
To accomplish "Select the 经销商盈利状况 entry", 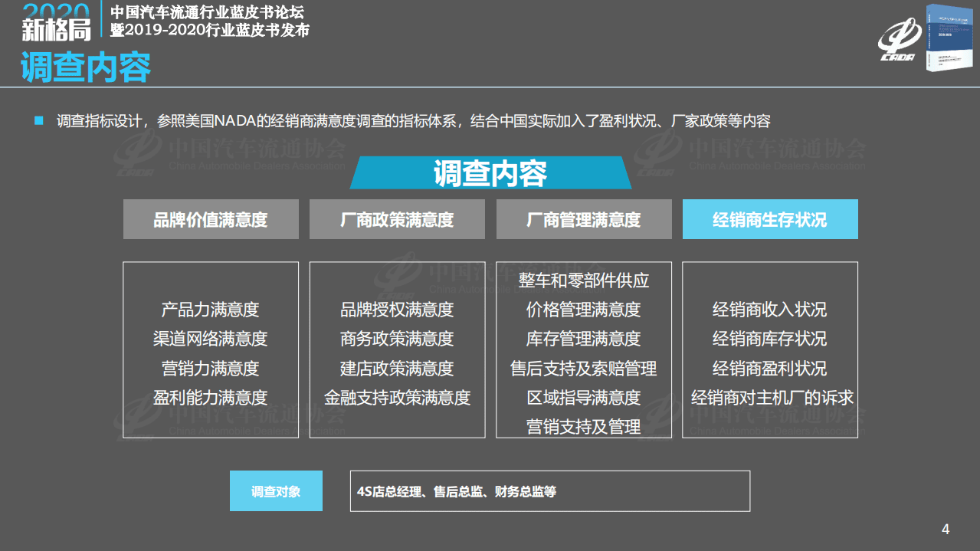I will tap(769, 368).
